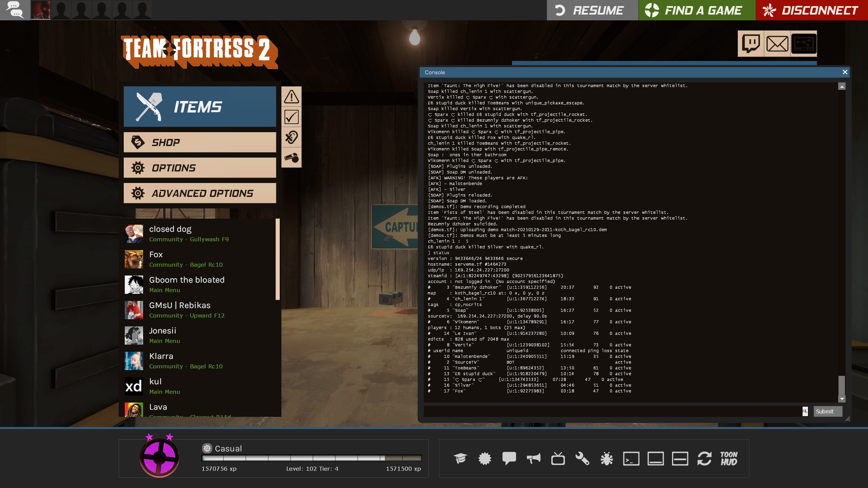Click the whistle coaching icon
Screen dimensions: 868x488
click(x=291, y=158)
